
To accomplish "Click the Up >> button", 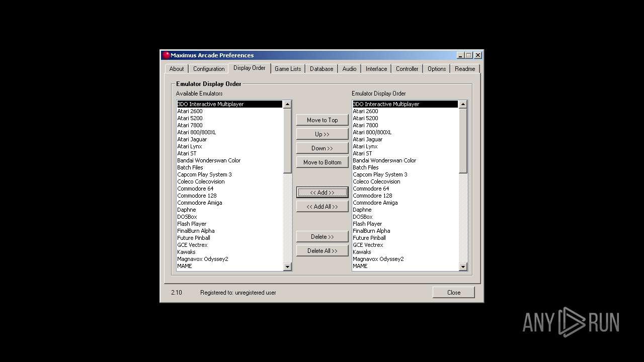I will coord(323,134).
